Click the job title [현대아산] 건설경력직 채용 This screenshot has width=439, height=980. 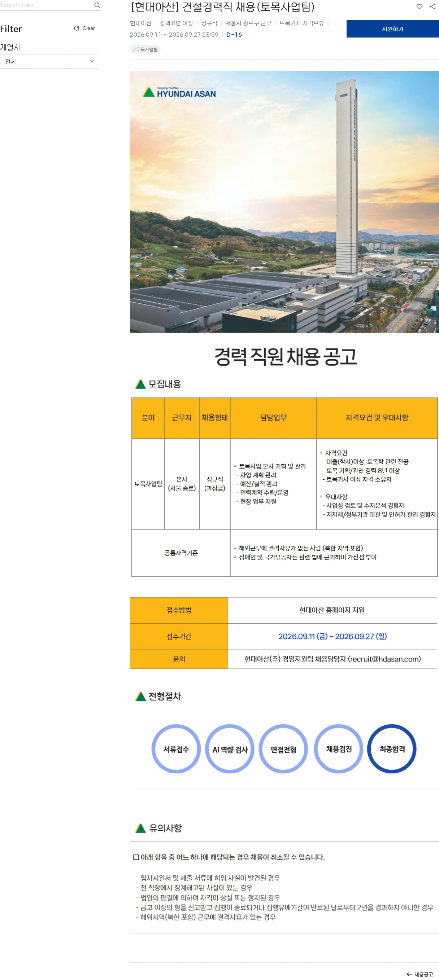point(222,7)
